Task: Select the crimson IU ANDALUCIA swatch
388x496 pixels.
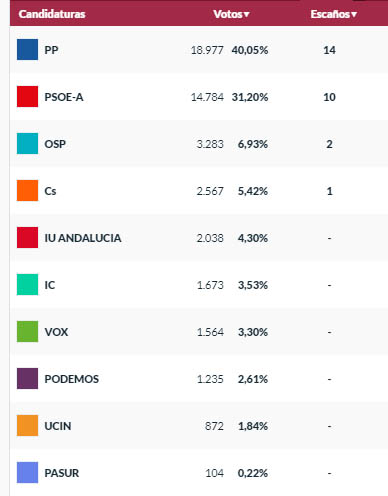Action: [x=27, y=238]
